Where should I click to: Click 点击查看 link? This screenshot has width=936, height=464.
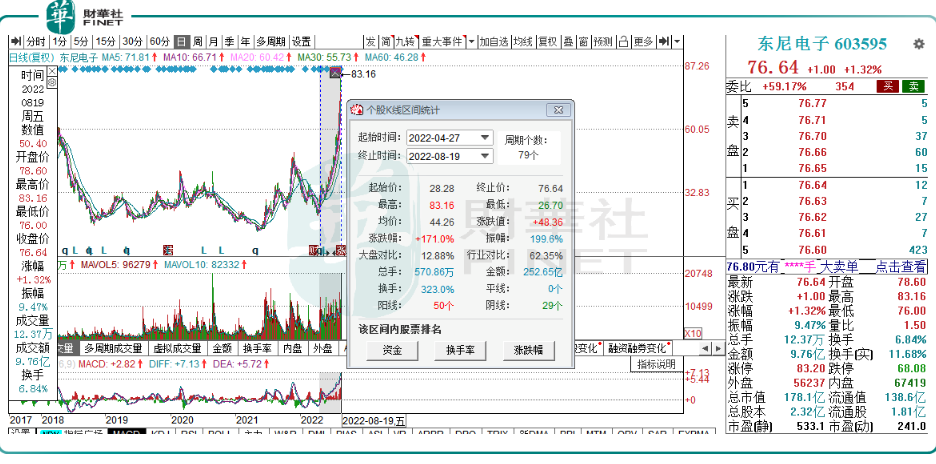pyautogui.click(x=901, y=267)
